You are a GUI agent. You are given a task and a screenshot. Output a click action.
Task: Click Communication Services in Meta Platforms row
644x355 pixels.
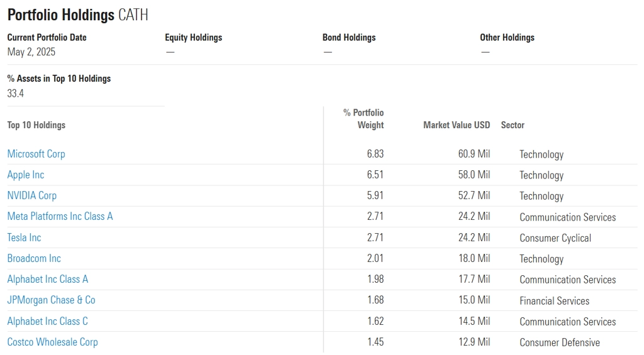pyautogui.click(x=568, y=217)
